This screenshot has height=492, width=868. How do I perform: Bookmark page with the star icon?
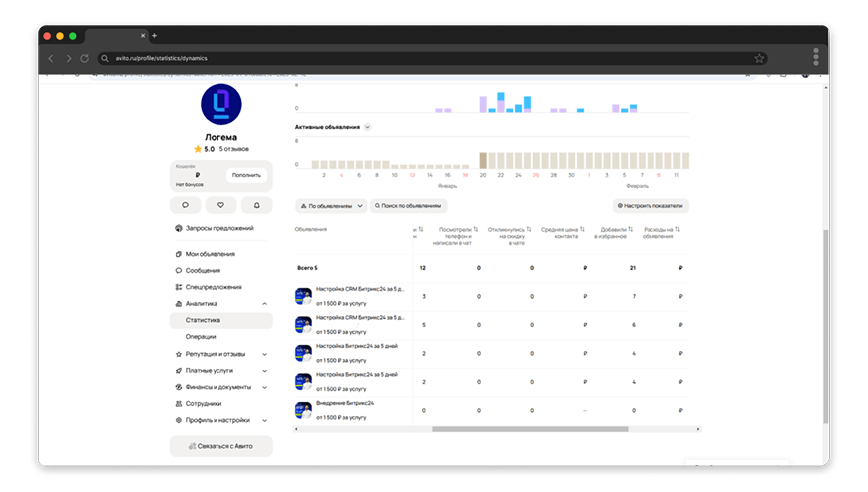pyautogui.click(x=759, y=58)
